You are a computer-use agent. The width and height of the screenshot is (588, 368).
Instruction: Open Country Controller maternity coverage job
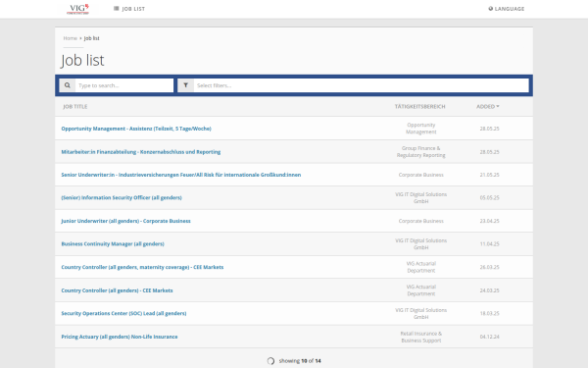[x=142, y=267]
